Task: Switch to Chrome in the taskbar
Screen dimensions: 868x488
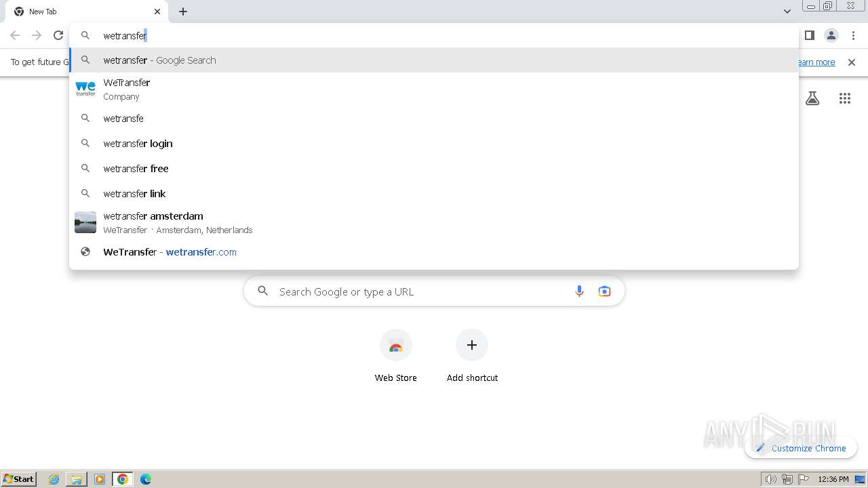Action: (122, 479)
